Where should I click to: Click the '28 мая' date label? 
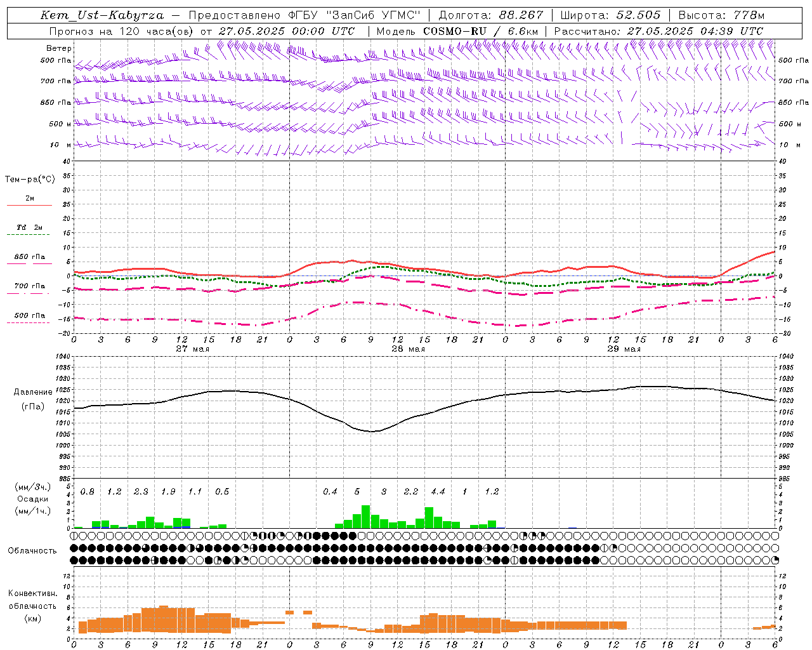click(409, 349)
